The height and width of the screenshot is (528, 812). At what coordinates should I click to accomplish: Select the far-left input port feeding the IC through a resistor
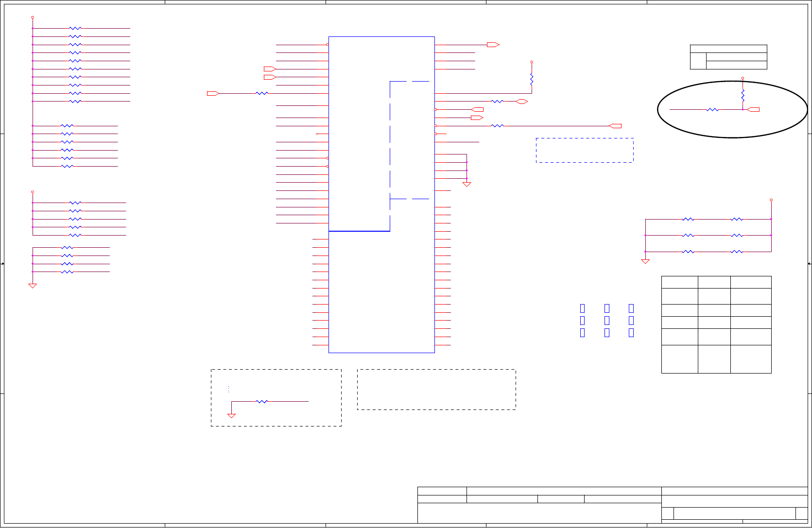[213, 93]
